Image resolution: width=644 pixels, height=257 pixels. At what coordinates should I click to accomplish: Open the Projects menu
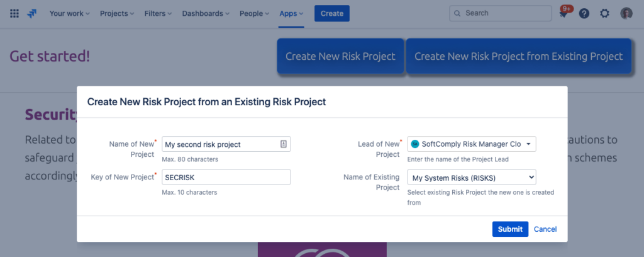coord(117,14)
